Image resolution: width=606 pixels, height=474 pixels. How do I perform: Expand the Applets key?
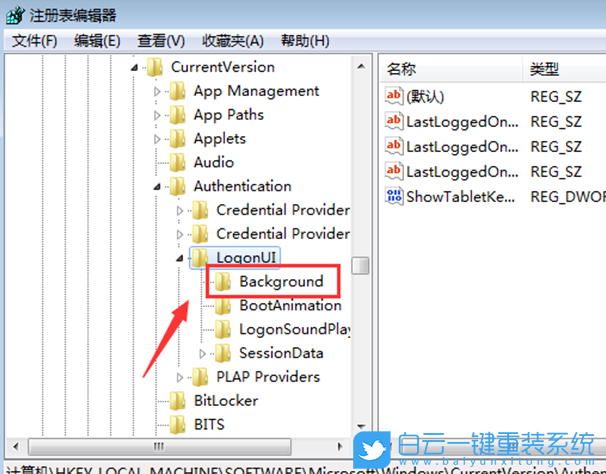[157, 139]
